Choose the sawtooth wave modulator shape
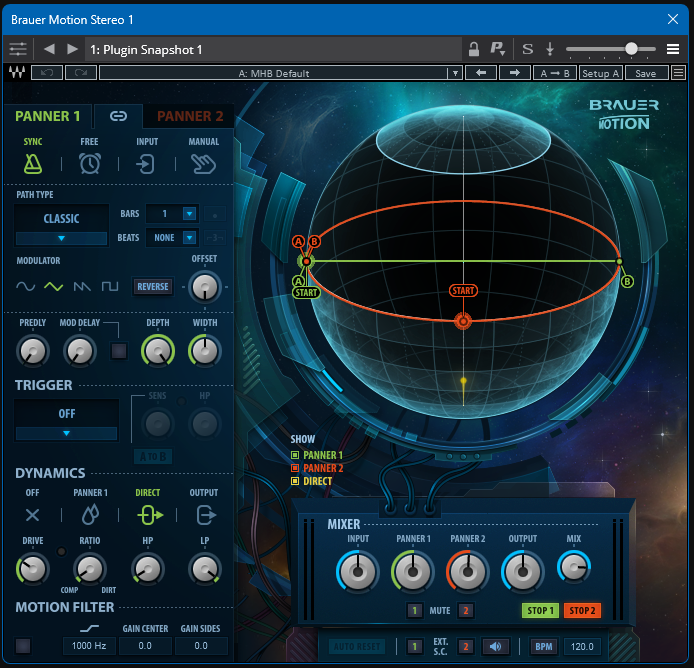 (82, 287)
